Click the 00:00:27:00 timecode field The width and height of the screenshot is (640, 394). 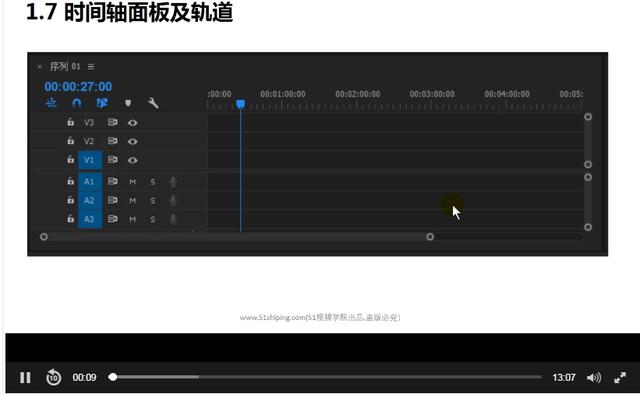click(x=78, y=87)
